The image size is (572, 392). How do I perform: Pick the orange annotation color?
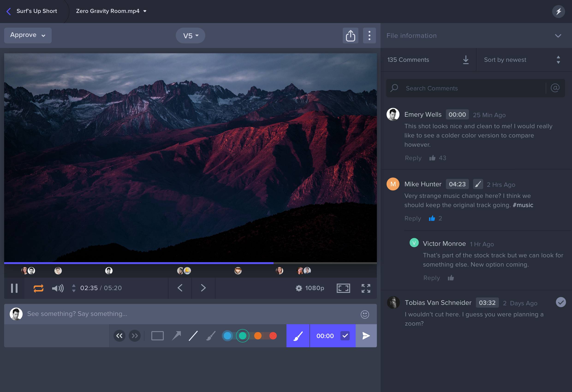pos(258,336)
